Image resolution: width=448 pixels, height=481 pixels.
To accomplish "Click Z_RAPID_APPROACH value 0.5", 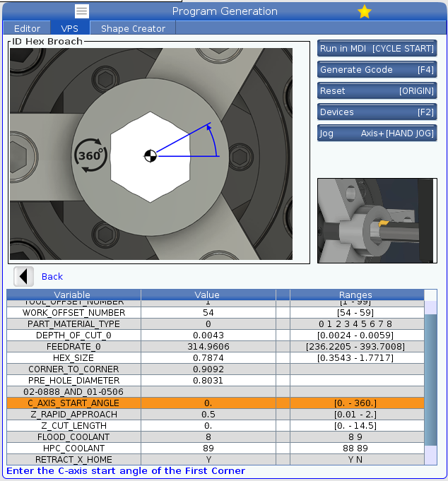I will [208, 415].
